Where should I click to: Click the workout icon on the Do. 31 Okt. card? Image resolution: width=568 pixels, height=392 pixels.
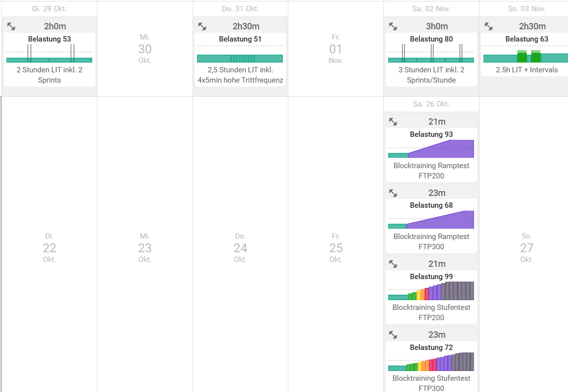coord(202,26)
